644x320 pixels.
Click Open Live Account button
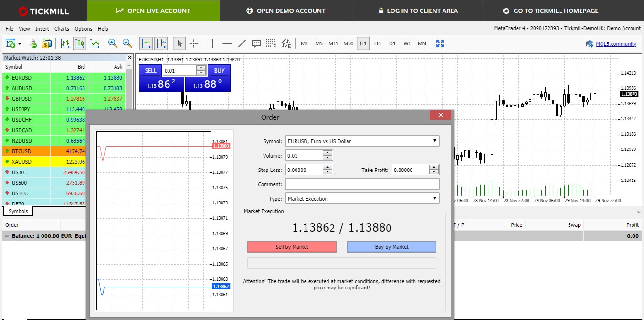(x=153, y=11)
